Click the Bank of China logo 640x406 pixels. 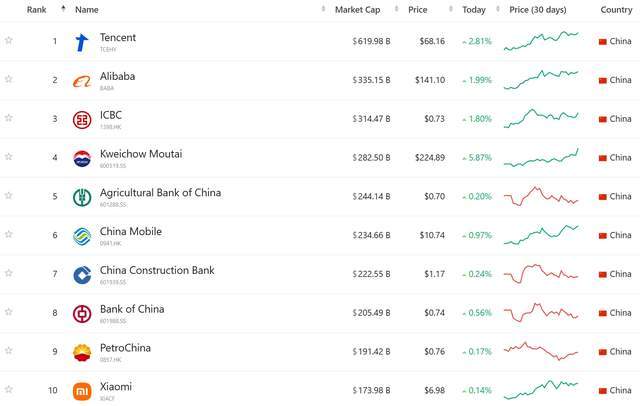click(82, 314)
